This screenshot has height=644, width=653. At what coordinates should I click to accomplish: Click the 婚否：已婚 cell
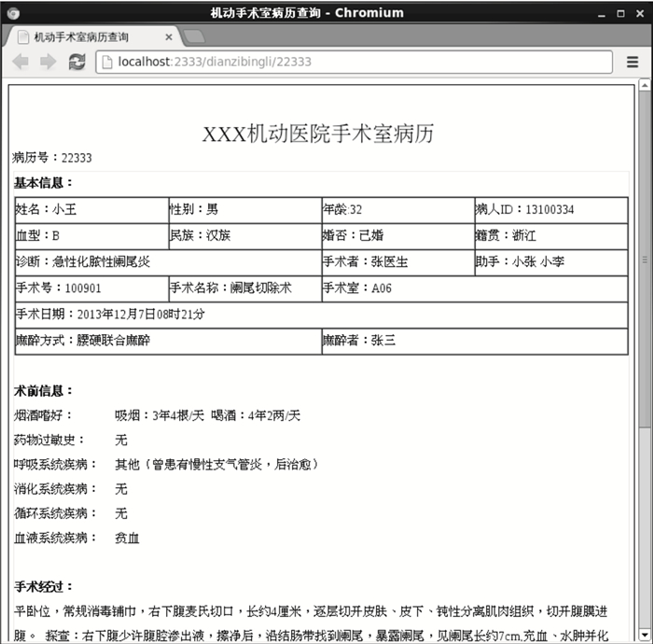398,236
